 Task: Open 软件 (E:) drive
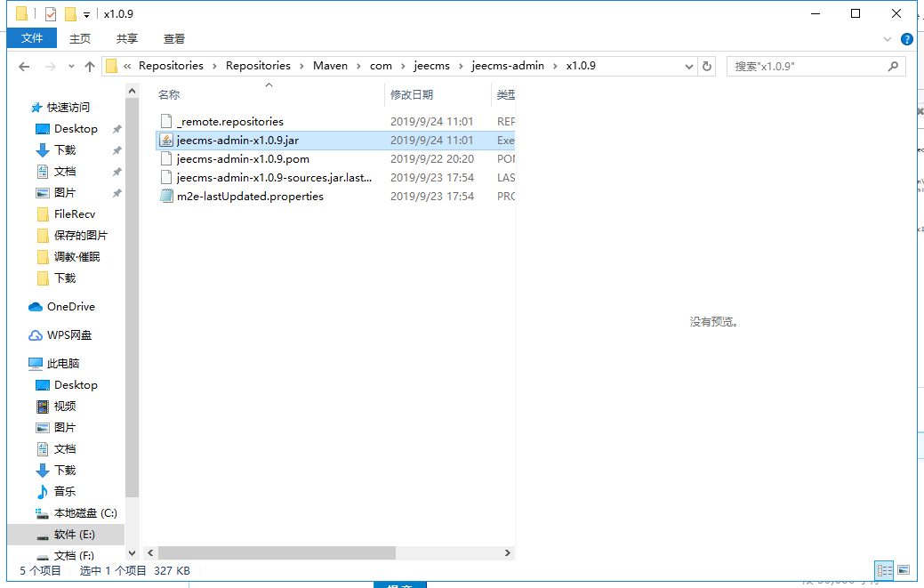(x=74, y=535)
